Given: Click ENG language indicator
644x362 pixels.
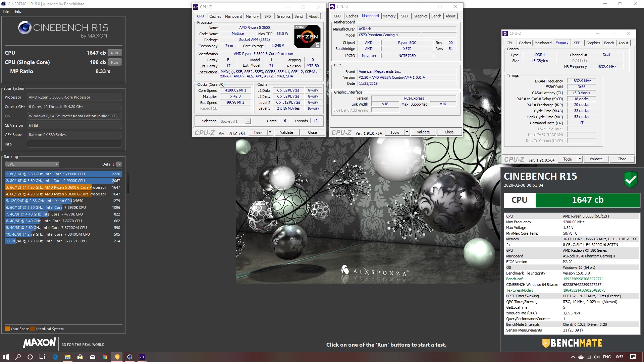Looking at the screenshot, I should click(x=607, y=357).
